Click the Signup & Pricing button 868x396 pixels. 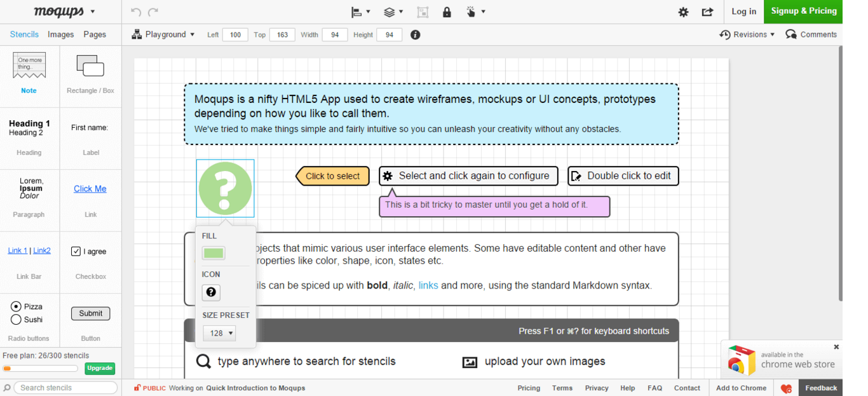pyautogui.click(x=803, y=11)
